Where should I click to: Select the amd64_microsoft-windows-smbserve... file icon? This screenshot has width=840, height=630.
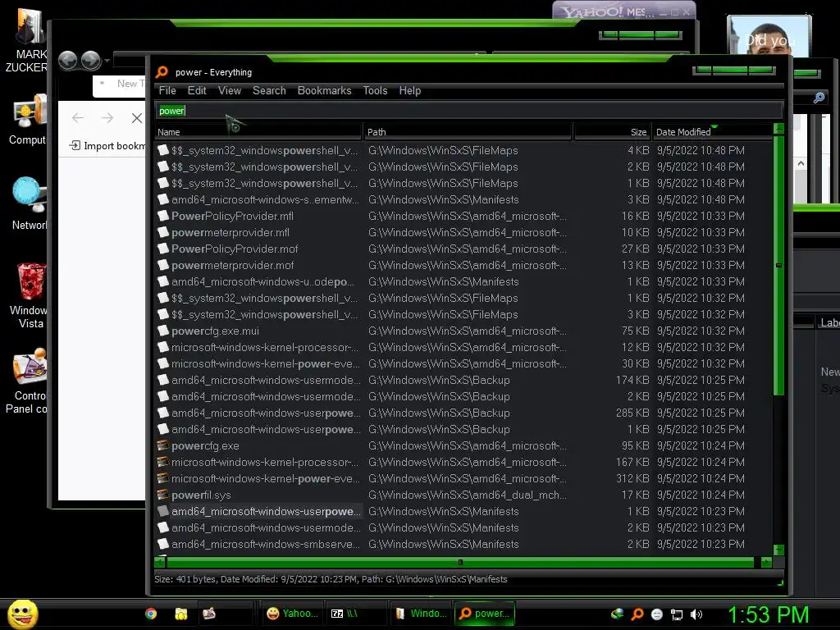pos(163,544)
